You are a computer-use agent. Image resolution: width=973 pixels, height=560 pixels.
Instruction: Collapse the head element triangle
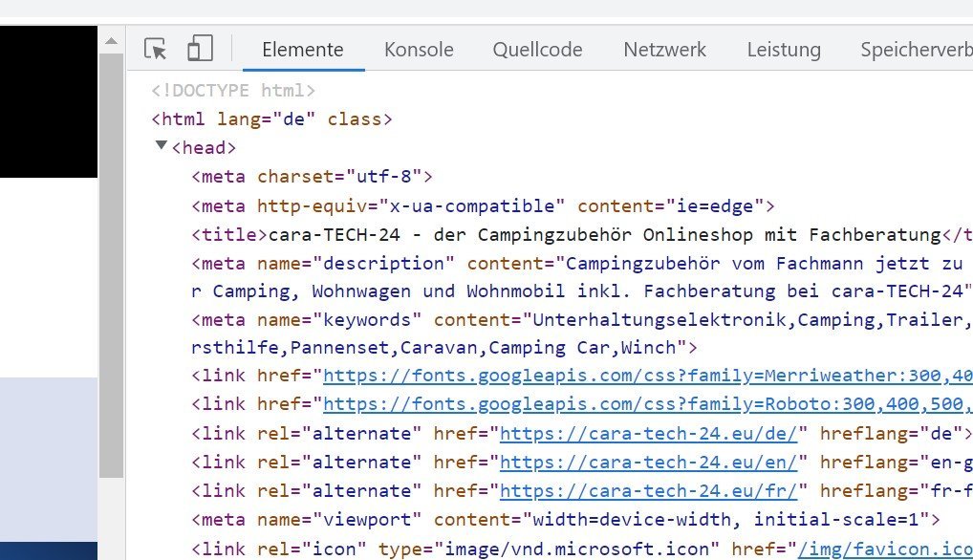pyautogui.click(x=162, y=146)
